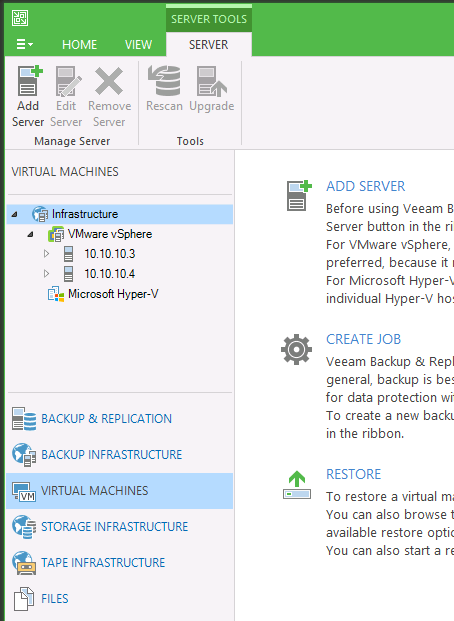This screenshot has width=454, height=621.
Task: Select host 10.10.10.4 in tree
Action: tap(109, 274)
